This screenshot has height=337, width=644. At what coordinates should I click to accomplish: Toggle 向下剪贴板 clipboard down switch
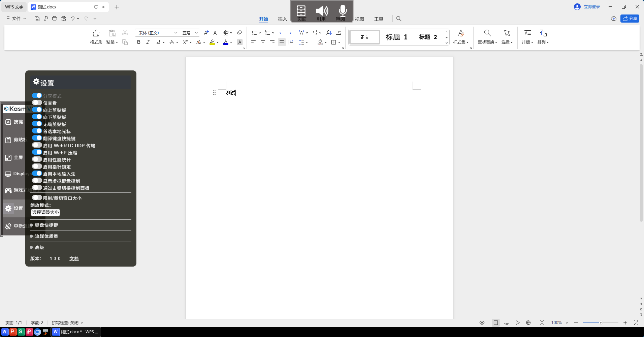(37, 117)
